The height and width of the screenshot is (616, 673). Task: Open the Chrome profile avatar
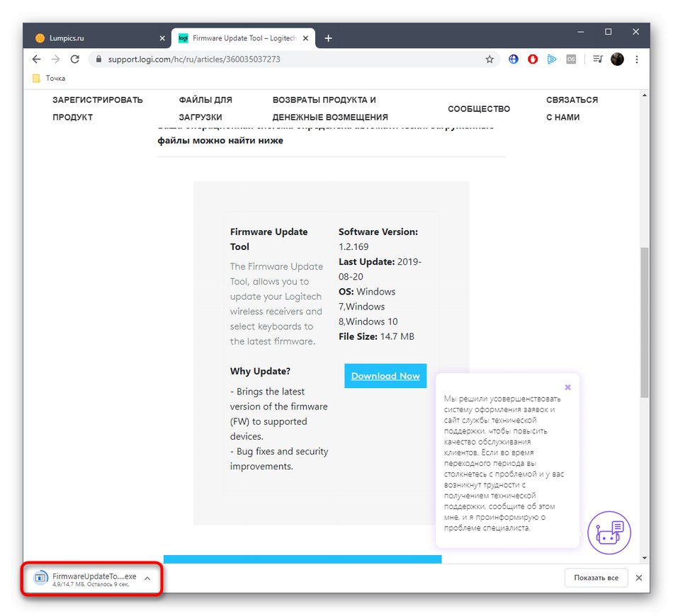(617, 59)
